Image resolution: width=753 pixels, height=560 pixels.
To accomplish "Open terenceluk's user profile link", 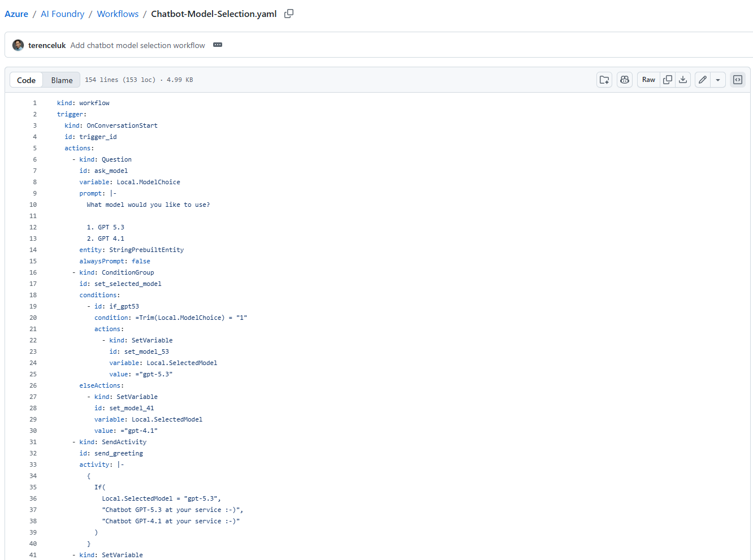I will point(47,45).
